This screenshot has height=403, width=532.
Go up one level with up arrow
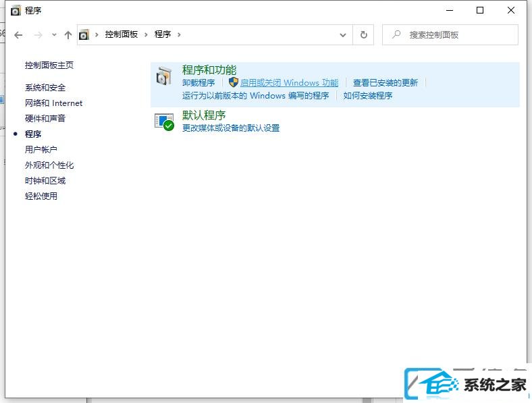point(68,34)
